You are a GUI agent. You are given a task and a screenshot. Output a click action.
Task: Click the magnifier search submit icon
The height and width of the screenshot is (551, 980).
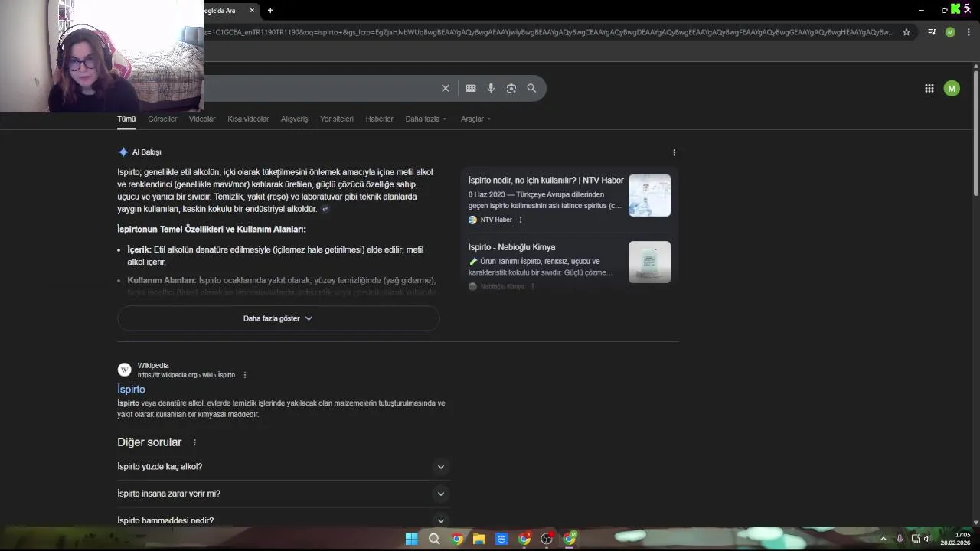click(x=531, y=88)
